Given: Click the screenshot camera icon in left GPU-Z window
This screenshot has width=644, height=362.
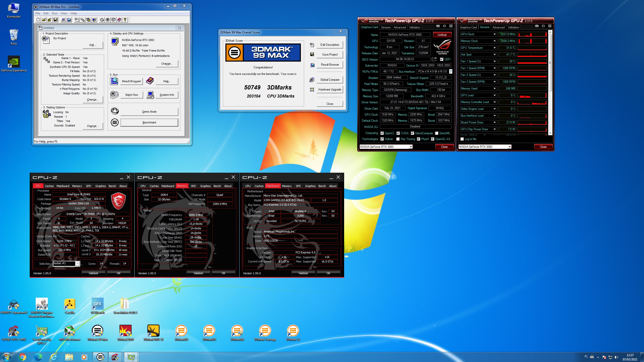Looking at the screenshot, I should 438,26.
